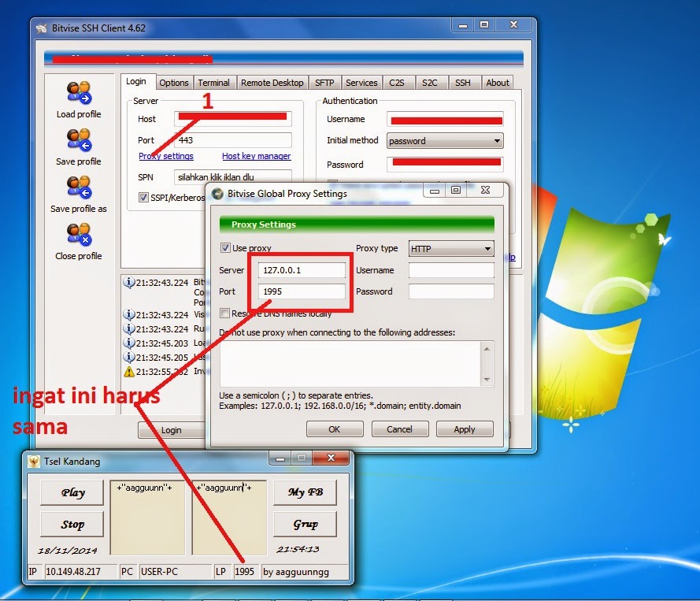
Task: Open the Host key manager link
Action: [256, 156]
